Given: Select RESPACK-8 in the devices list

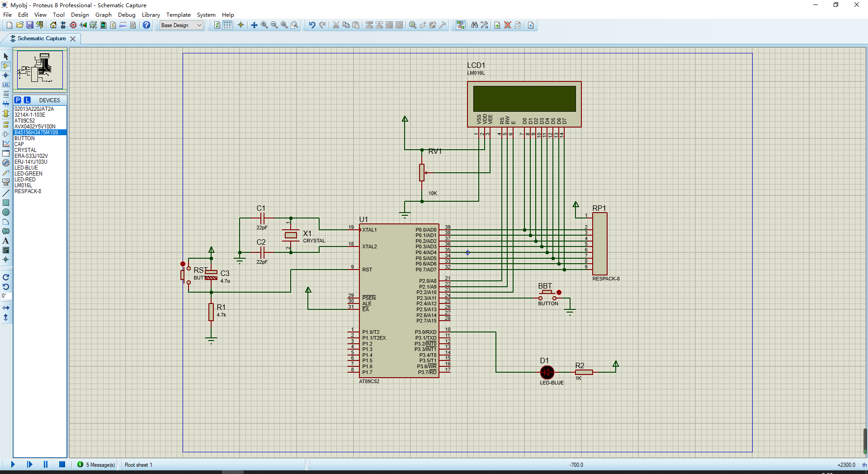Looking at the screenshot, I should [x=40, y=191].
